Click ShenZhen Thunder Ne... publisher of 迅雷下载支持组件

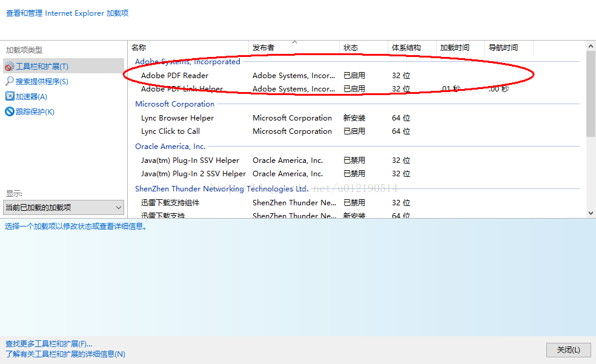tap(294, 202)
